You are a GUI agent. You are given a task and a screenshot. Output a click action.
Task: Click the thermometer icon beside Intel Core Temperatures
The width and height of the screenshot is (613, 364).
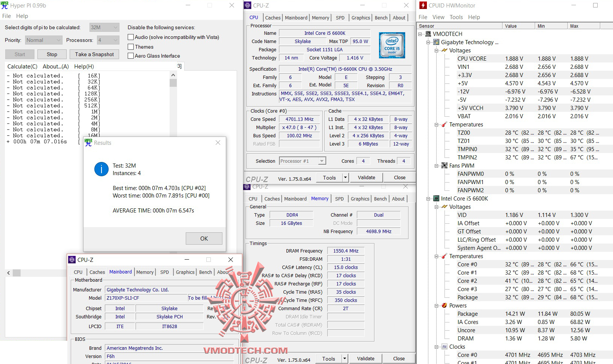[444, 256]
